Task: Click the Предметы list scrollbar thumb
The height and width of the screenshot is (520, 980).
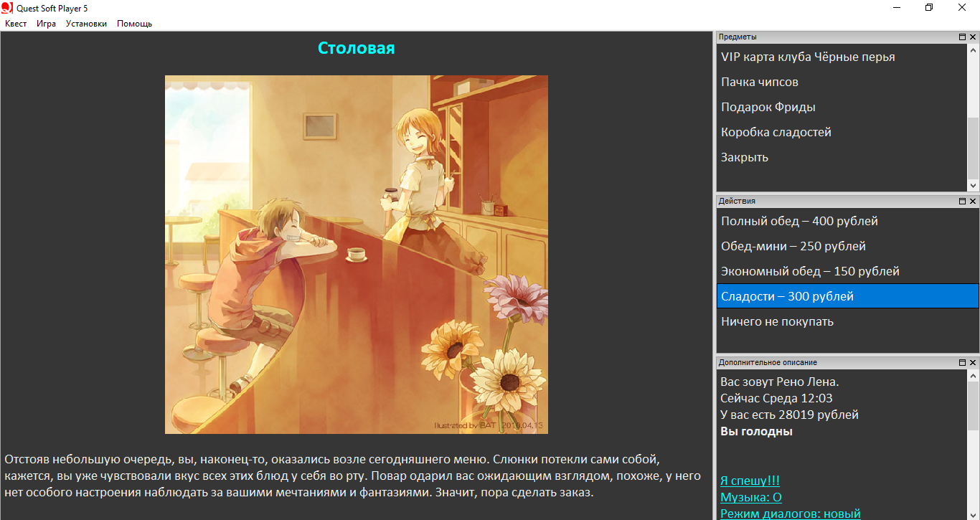Action: 973,148
